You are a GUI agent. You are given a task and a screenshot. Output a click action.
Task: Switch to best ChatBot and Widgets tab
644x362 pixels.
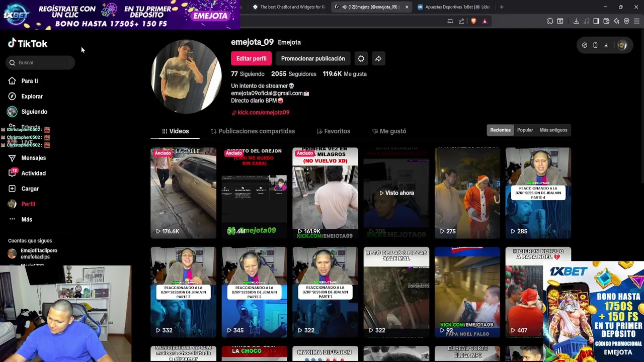289,7
